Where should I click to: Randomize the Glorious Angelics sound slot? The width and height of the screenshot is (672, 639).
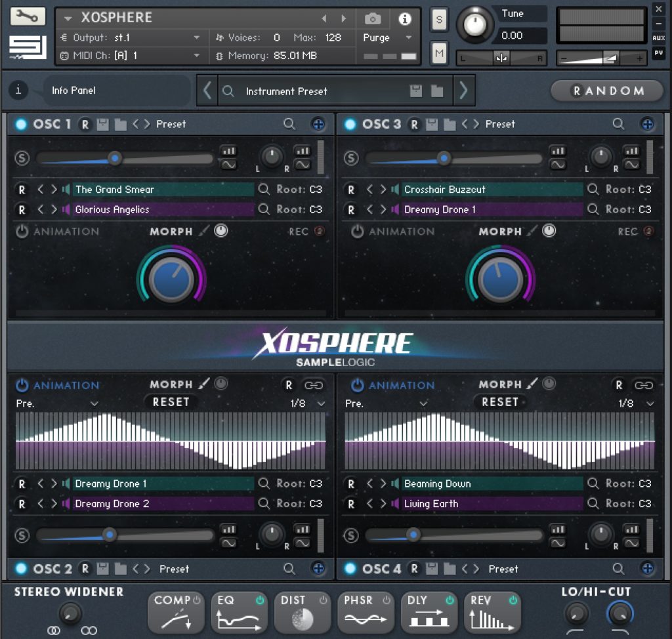[22, 209]
